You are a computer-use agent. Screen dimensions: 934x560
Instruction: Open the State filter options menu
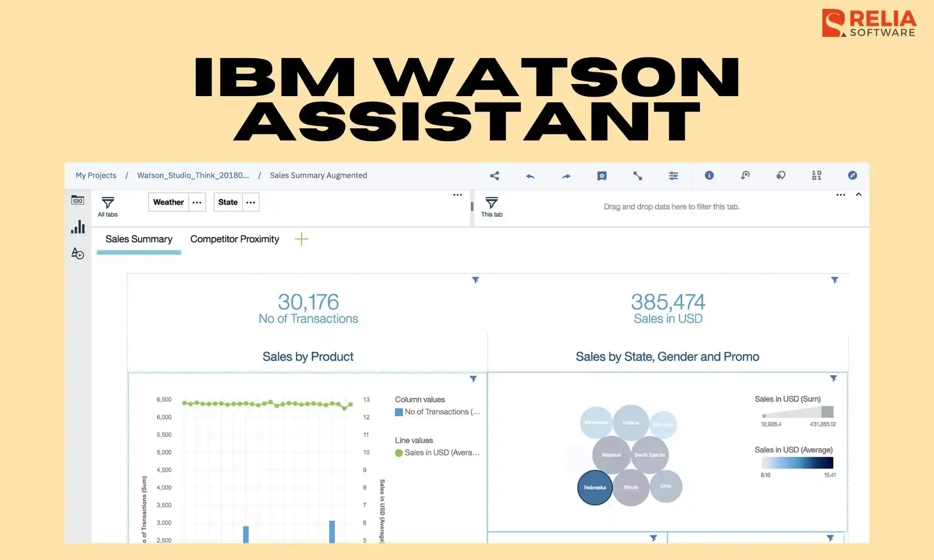click(251, 203)
